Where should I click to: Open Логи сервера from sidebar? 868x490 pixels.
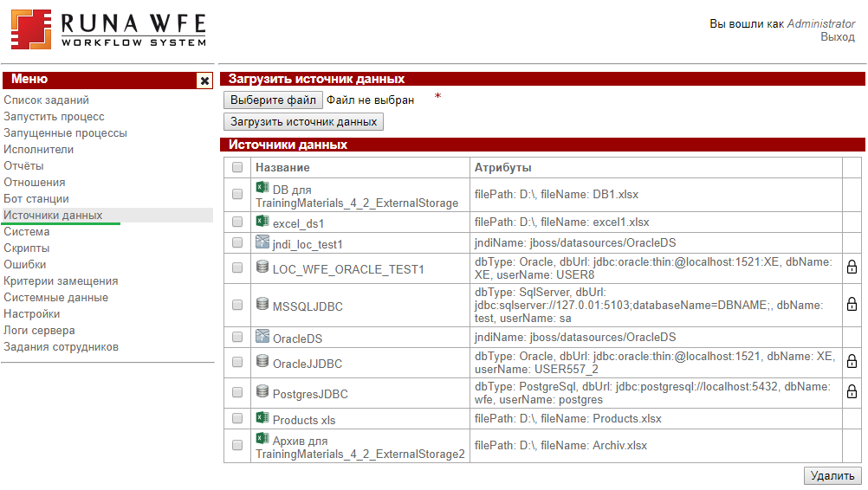click(39, 331)
